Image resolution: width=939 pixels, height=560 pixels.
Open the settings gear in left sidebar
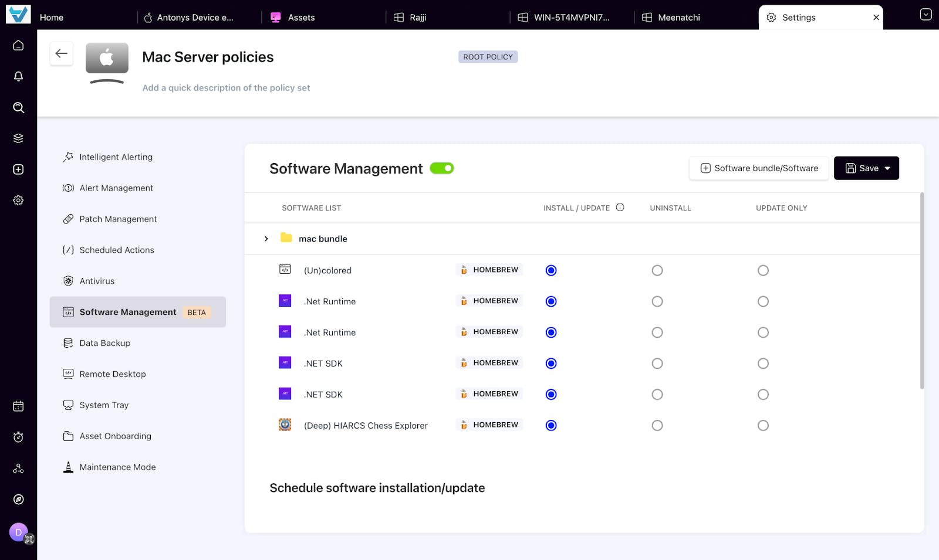(x=18, y=201)
